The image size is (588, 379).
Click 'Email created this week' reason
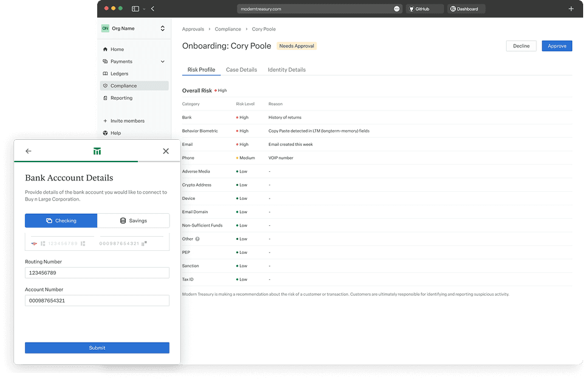(x=290, y=145)
